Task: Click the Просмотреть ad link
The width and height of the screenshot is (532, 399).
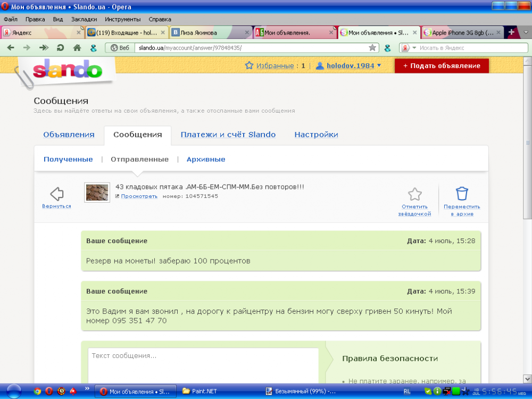Action: click(139, 196)
